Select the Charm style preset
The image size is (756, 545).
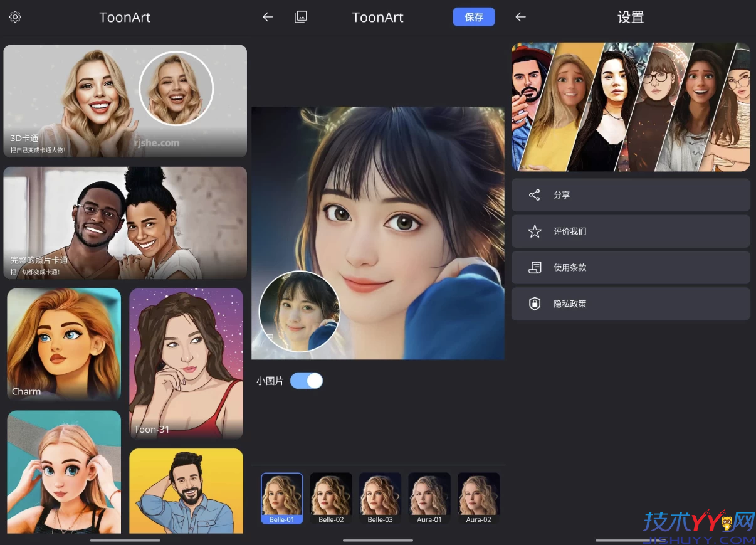(x=63, y=344)
